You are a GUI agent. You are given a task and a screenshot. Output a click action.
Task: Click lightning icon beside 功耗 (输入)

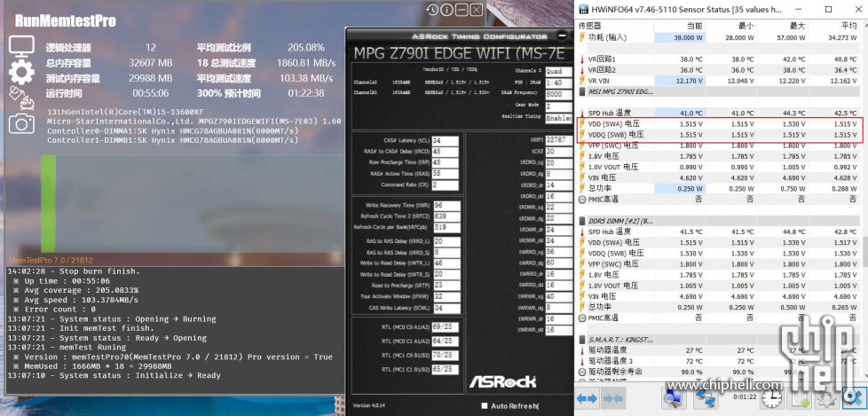(x=582, y=37)
